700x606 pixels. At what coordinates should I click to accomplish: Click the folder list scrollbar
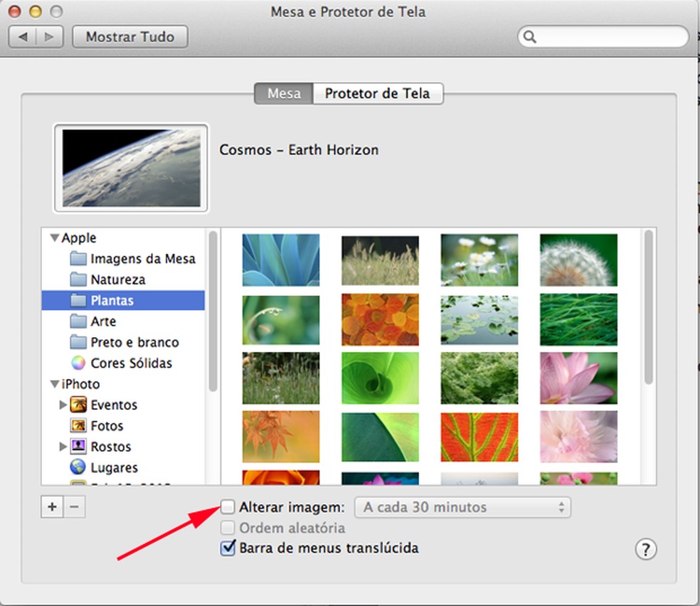(x=213, y=311)
